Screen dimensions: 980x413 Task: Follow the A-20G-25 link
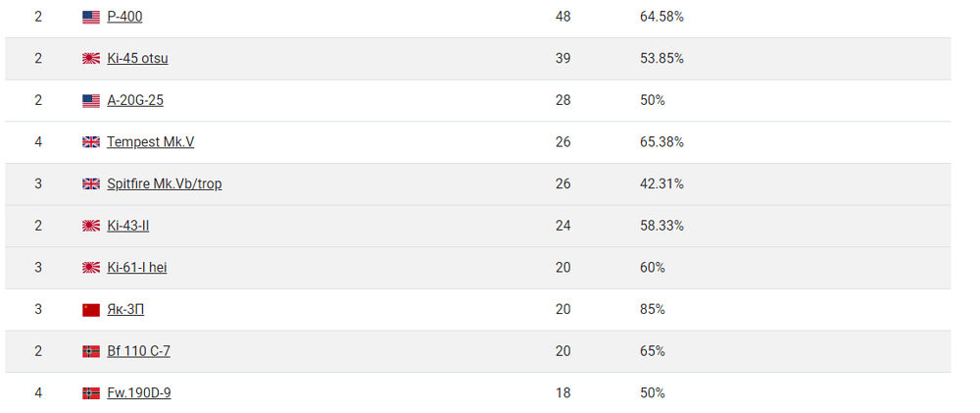tap(135, 101)
